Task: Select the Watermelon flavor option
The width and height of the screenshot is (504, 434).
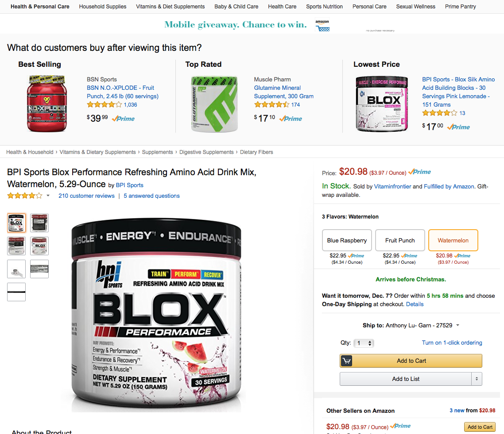Action: pyautogui.click(x=453, y=240)
